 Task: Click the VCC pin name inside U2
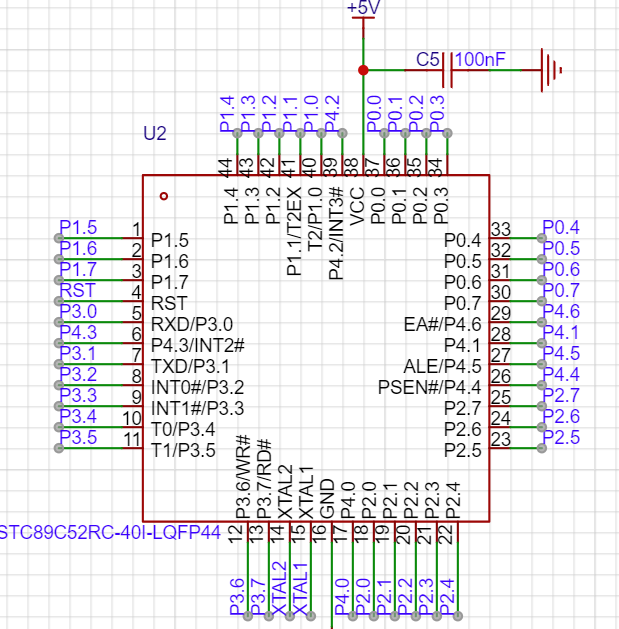point(356,206)
